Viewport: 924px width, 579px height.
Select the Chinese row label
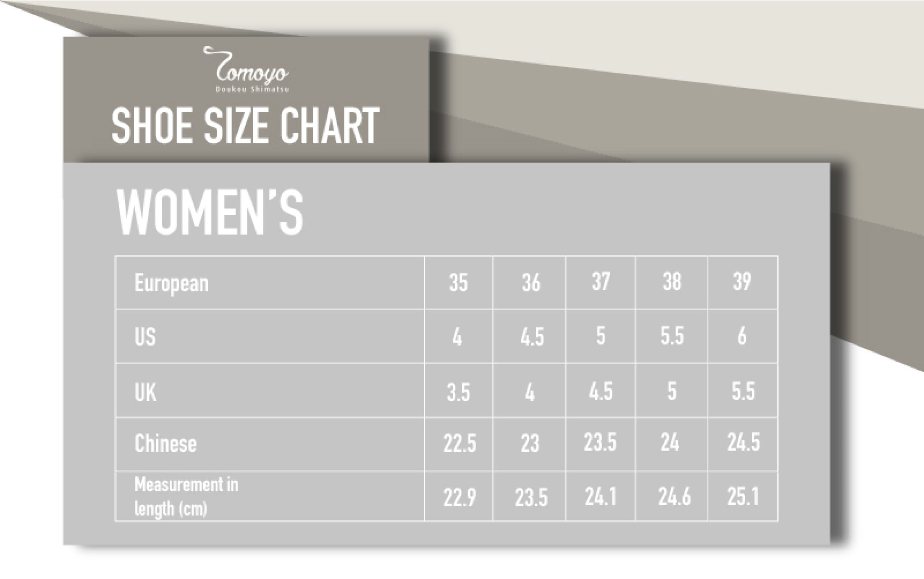(165, 444)
